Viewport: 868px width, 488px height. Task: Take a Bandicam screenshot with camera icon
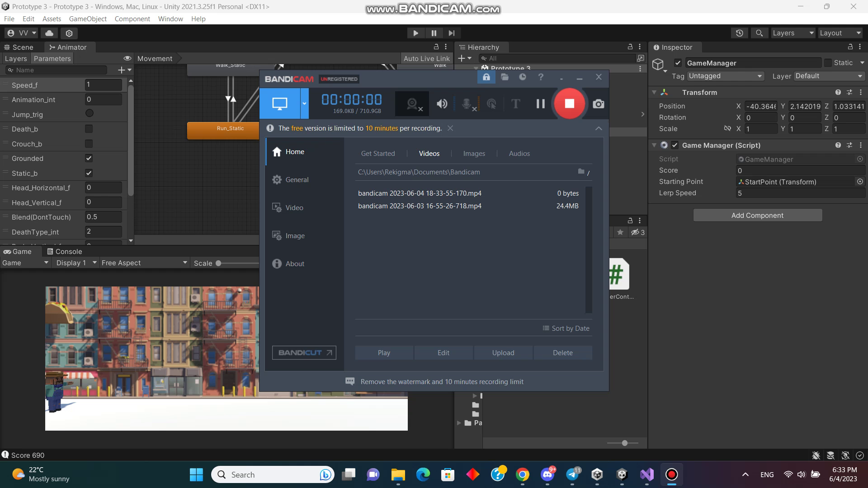click(x=598, y=104)
